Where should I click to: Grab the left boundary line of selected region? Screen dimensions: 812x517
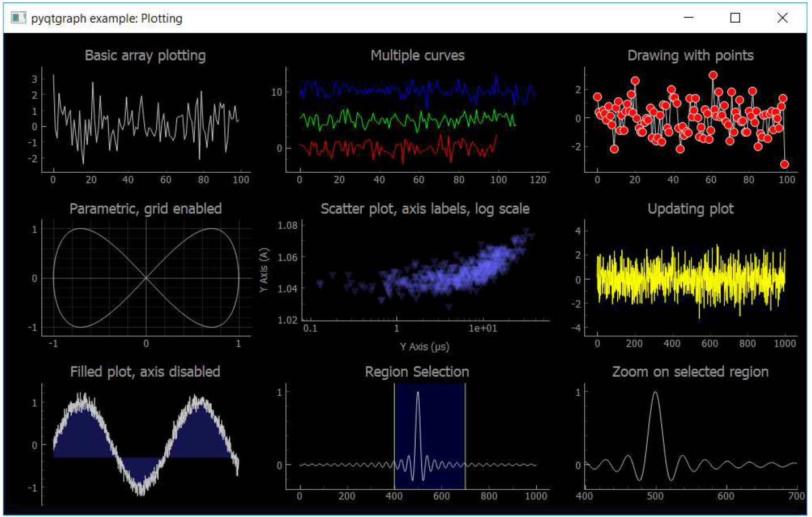point(395,436)
